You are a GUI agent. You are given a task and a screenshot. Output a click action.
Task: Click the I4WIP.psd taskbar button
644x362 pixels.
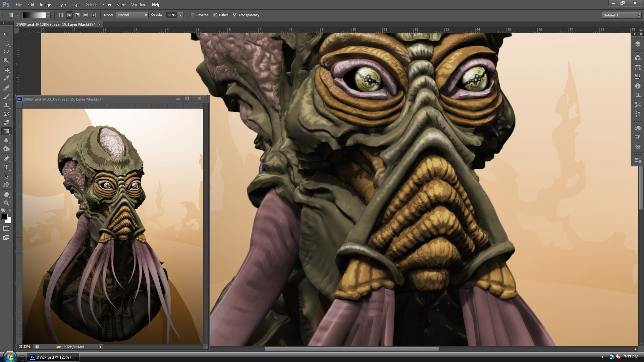(x=53, y=357)
